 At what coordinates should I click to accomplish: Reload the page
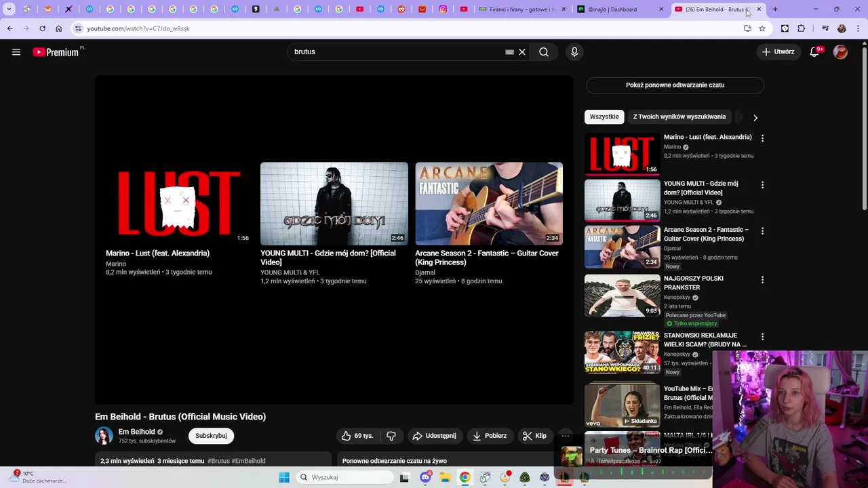pos(42,28)
